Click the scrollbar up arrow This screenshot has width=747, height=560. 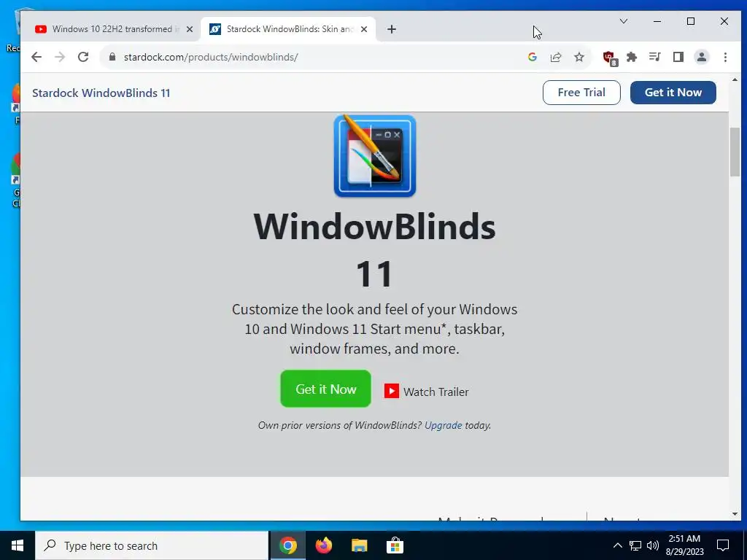pos(735,79)
